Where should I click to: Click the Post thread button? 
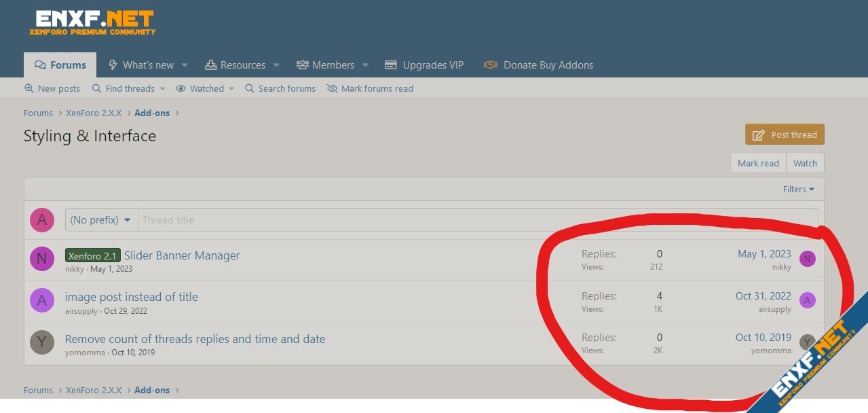[785, 134]
